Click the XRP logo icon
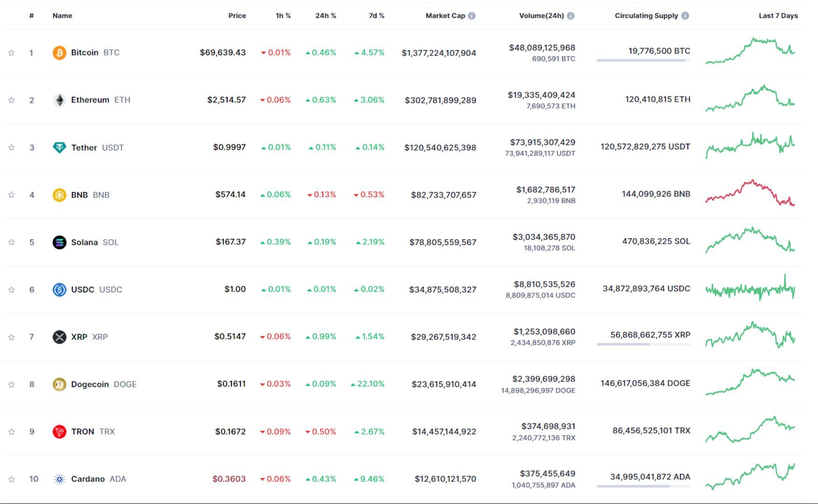This screenshot has width=818, height=504. pos(59,337)
